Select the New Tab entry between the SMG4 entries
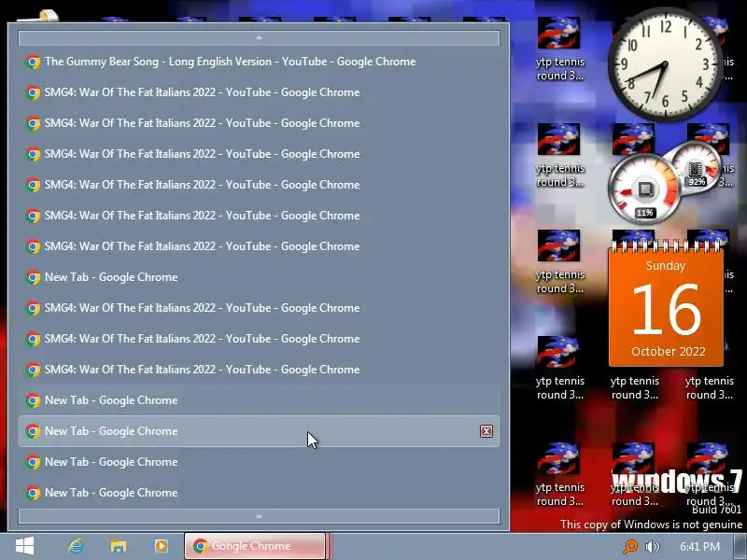This screenshot has height=560, width=747. coord(259,277)
